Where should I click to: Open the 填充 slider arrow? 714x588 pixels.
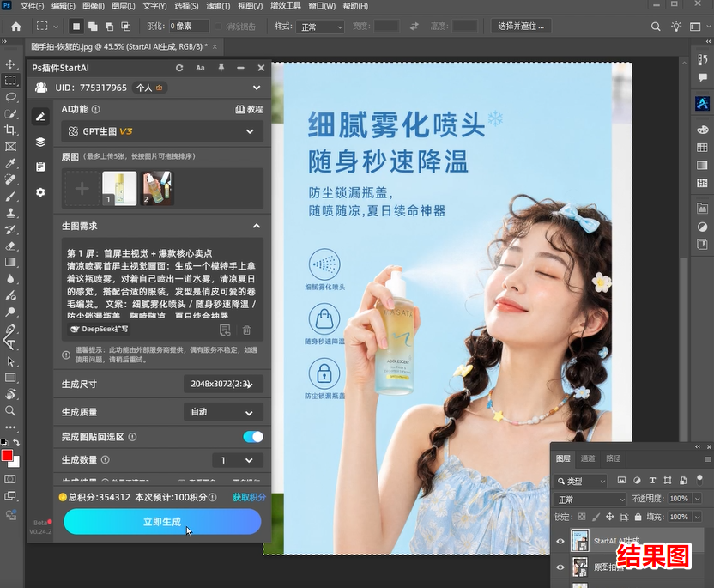697,517
